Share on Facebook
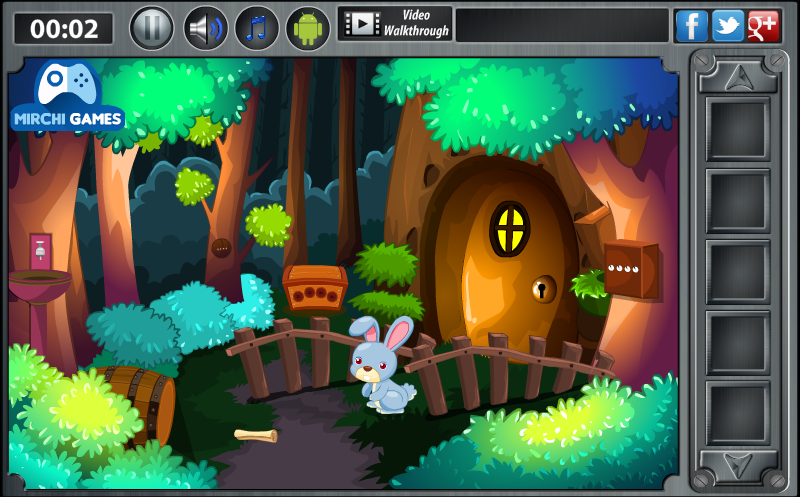800x497 pixels. click(x=691, y=26)
